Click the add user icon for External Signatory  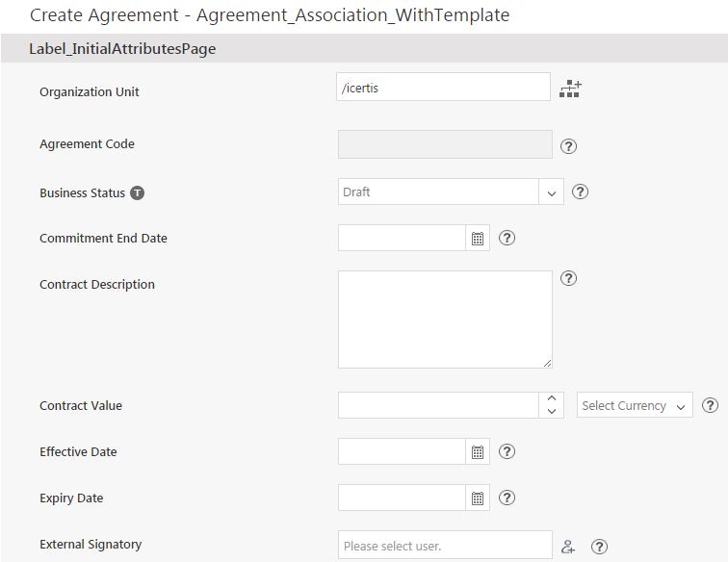[568, 547]
